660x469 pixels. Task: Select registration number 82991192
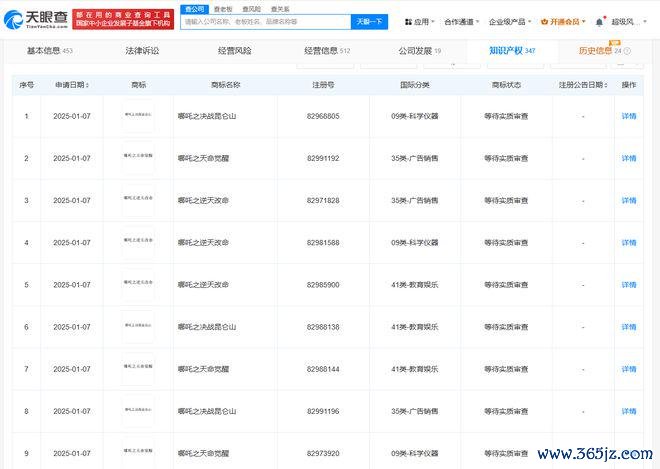point(323,158)
